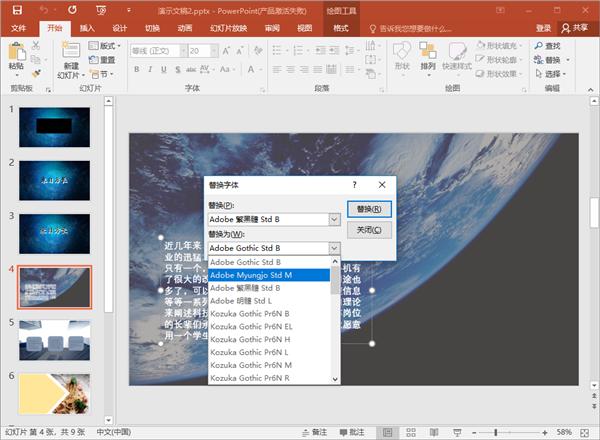Open the font name dropdown
Screen dimensions: 600x440
click(184, 51)
